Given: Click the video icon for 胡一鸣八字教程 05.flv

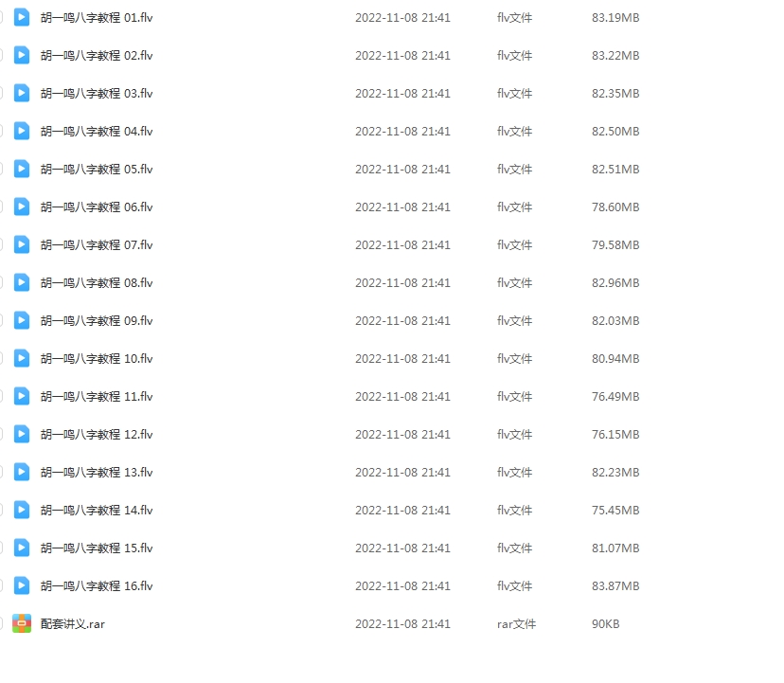Looking at the screenshot, I should pos(22,170).
